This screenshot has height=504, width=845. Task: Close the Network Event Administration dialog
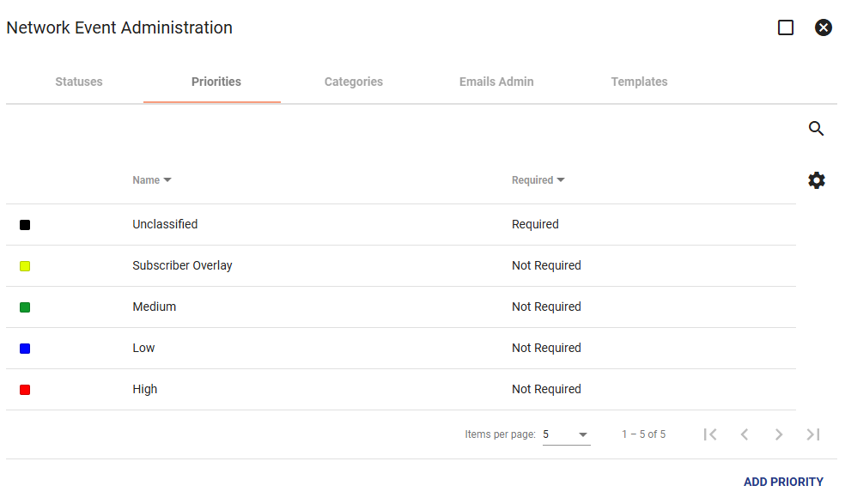click(x=823, y=27)
